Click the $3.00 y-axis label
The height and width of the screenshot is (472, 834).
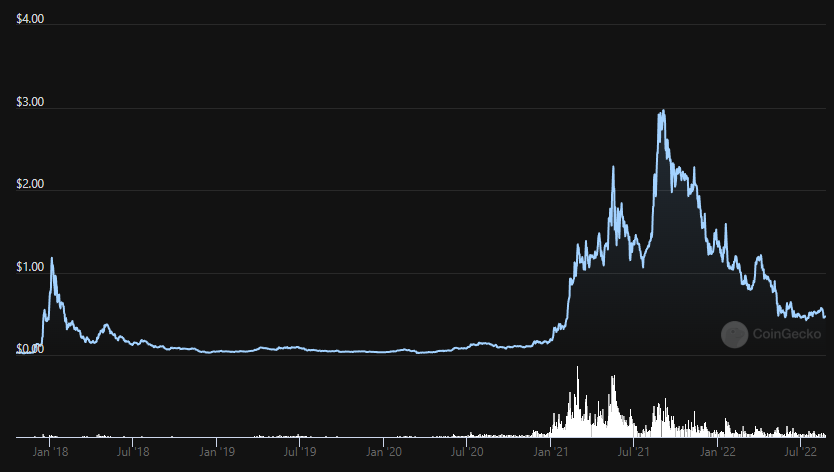click(30, 104)
